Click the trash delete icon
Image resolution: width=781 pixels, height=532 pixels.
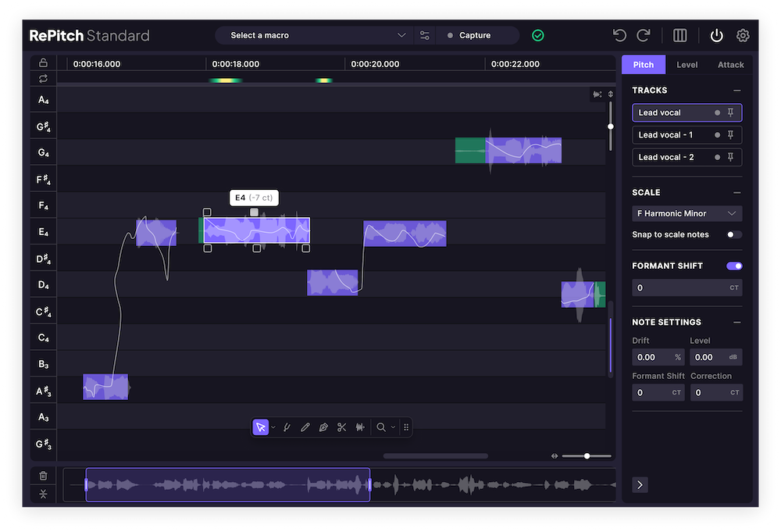(43, 475)
